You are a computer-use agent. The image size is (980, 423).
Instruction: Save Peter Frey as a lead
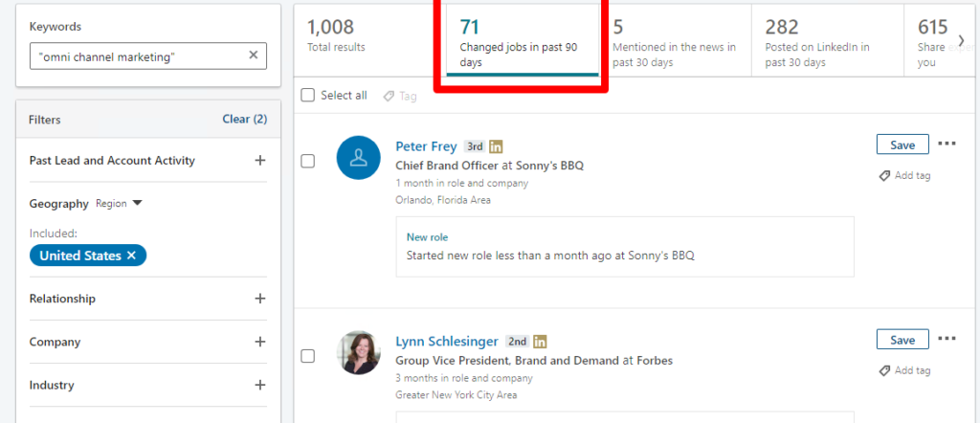coord(902,145)
